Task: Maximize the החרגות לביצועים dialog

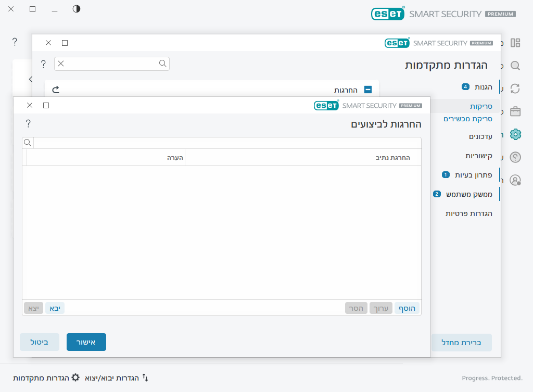Action: [46, 105]
